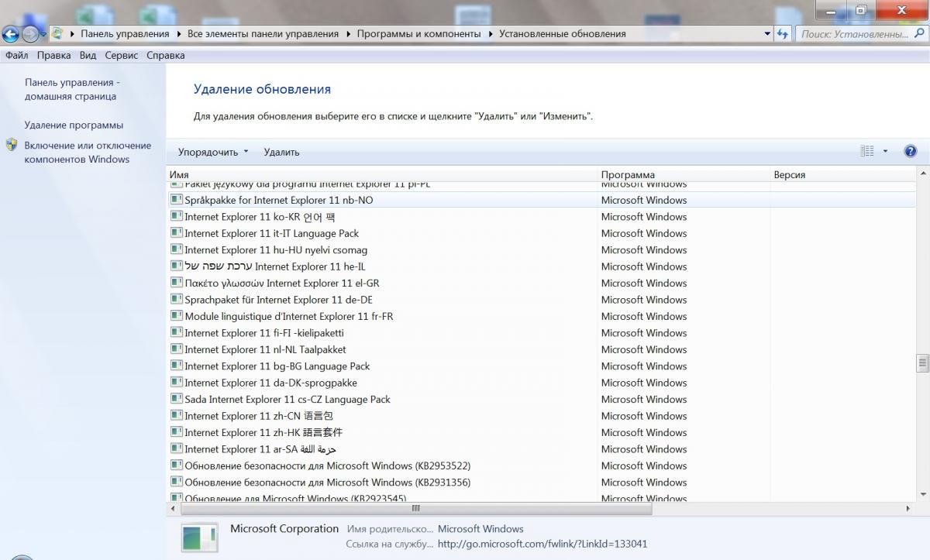This screenshot has width=930, height=560.
Task: Click the Удалить toolbar button
Action: (x=281, y=152)
